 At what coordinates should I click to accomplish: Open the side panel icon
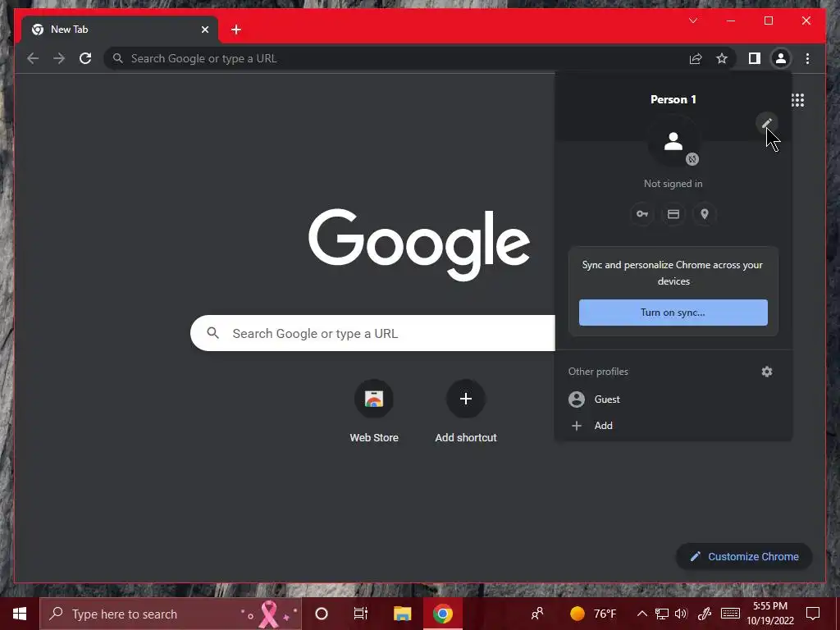(x=755, y=58)
